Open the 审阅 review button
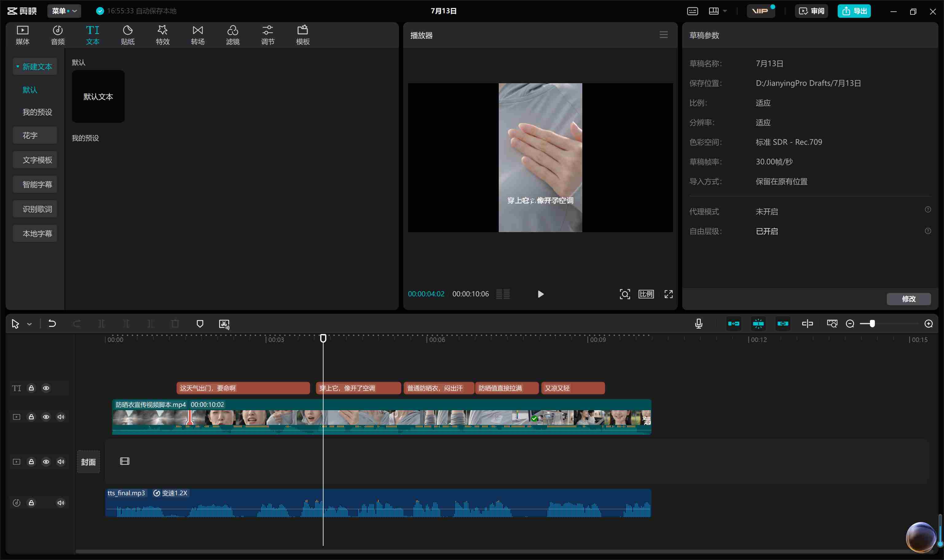The image size is (944, 560). 812,11
